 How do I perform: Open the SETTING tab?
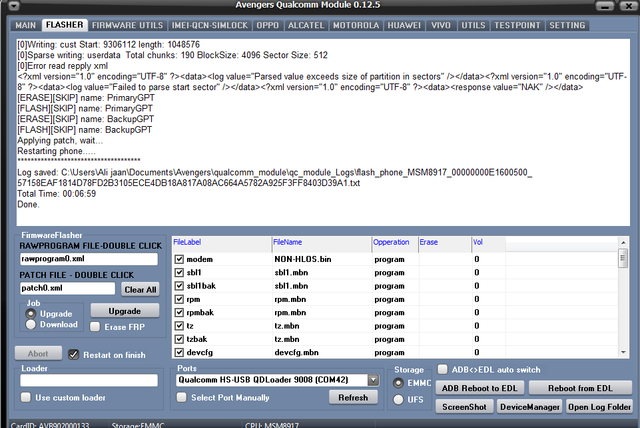(x=567, y=25)
